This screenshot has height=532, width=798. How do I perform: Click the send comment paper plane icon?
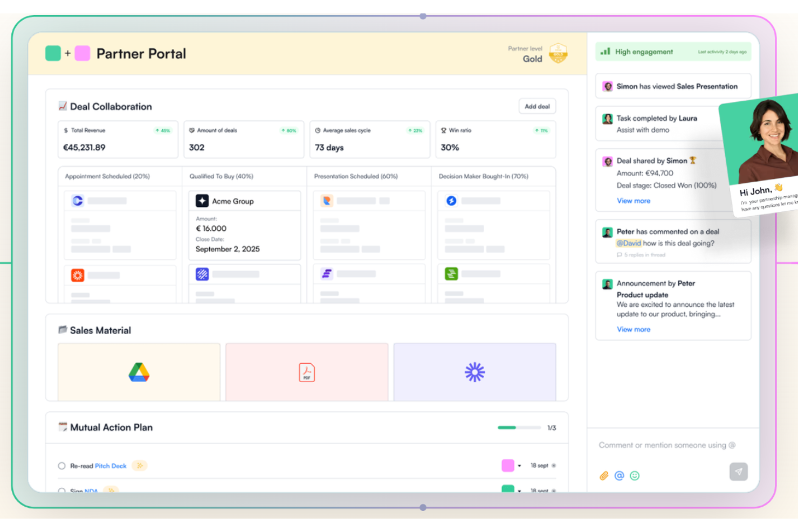click(x=738, y=472)
